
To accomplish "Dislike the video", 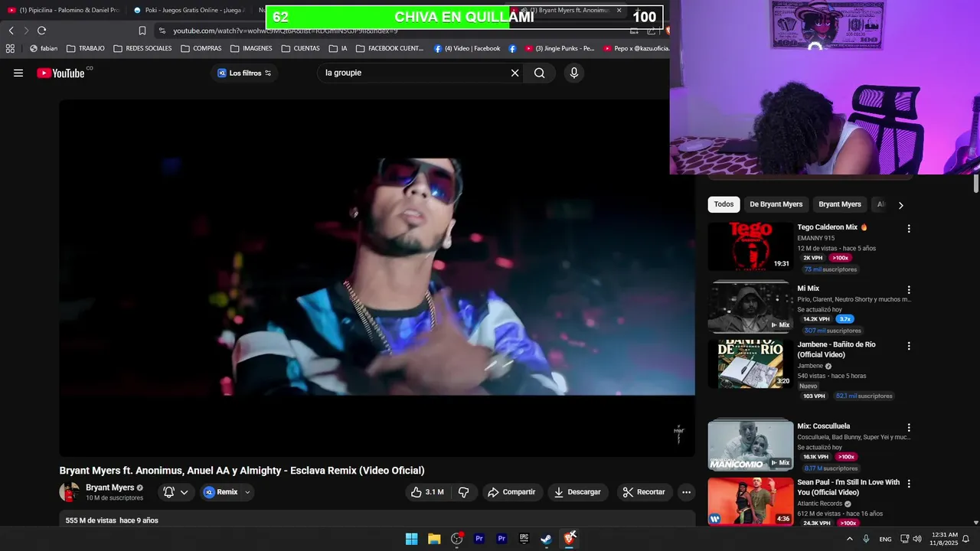I will pos(463,492).
